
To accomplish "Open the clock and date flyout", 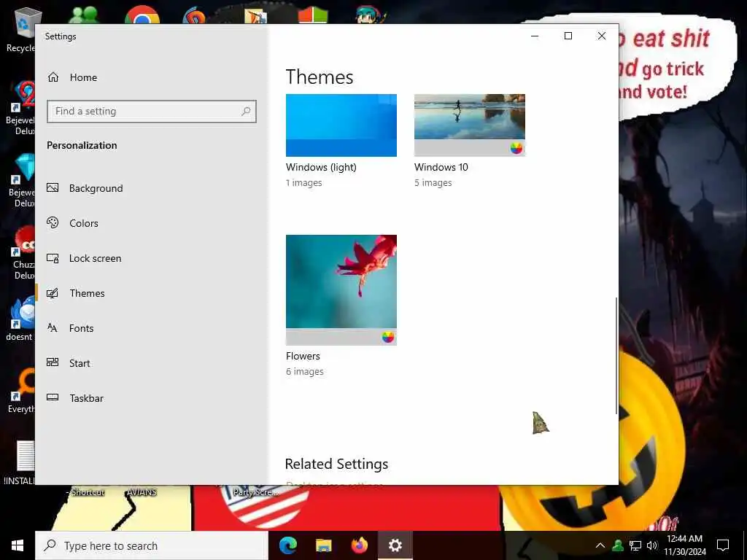I will 684,545.
